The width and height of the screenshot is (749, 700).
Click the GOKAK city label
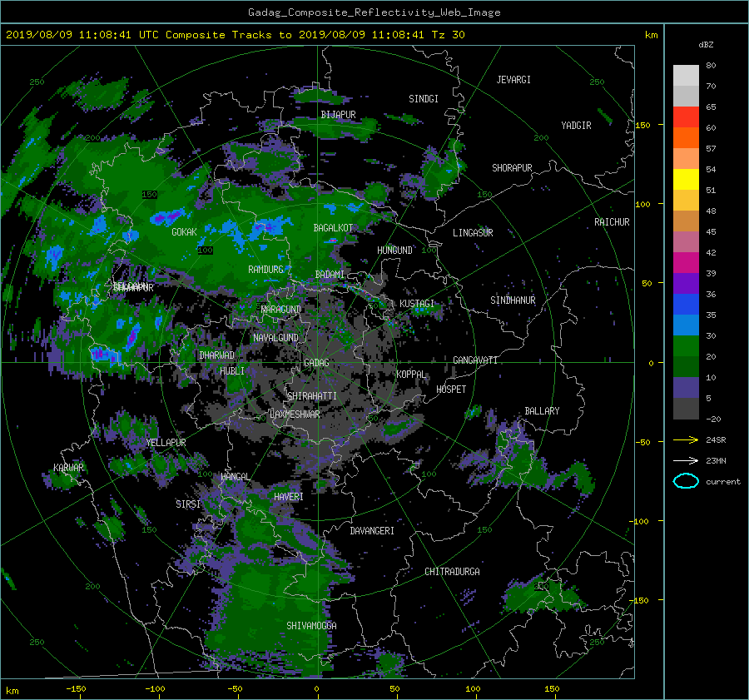coord(184,232)
